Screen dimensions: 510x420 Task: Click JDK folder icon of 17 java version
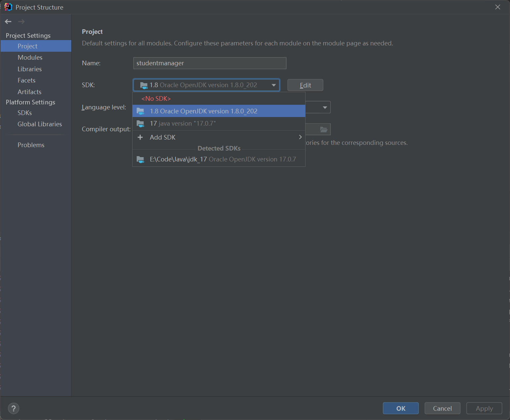click(141, 124)
